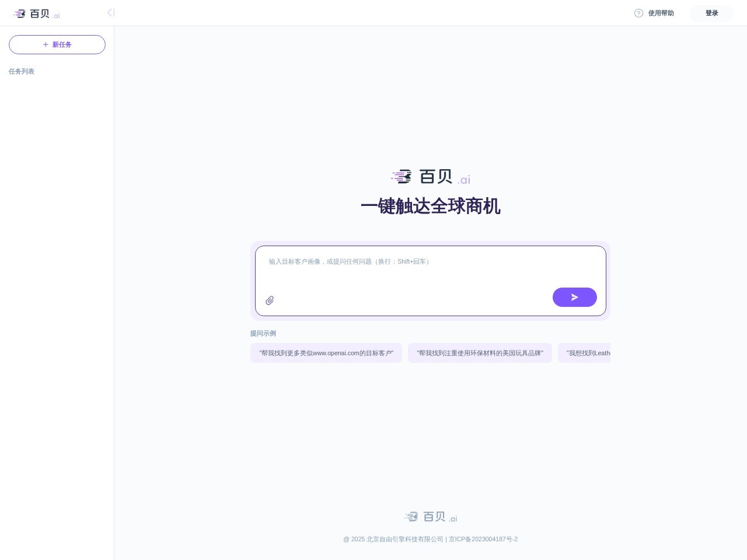
Task: Click the 北京自由引擎科技有限公司 footer text
Action: (x=404, y=539)
